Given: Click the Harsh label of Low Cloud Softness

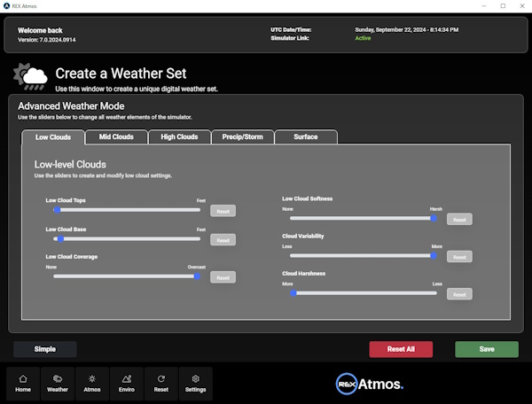Looking at the screenshot, I should coord(436,209).
